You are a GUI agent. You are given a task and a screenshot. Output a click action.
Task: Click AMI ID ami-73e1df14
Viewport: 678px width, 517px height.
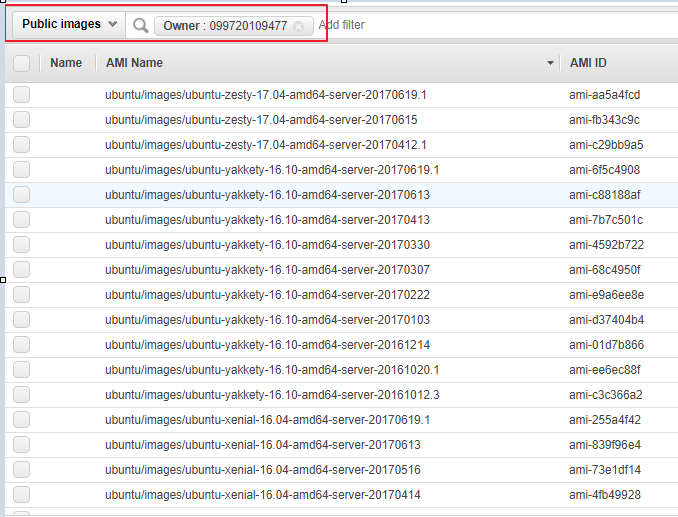605,470
